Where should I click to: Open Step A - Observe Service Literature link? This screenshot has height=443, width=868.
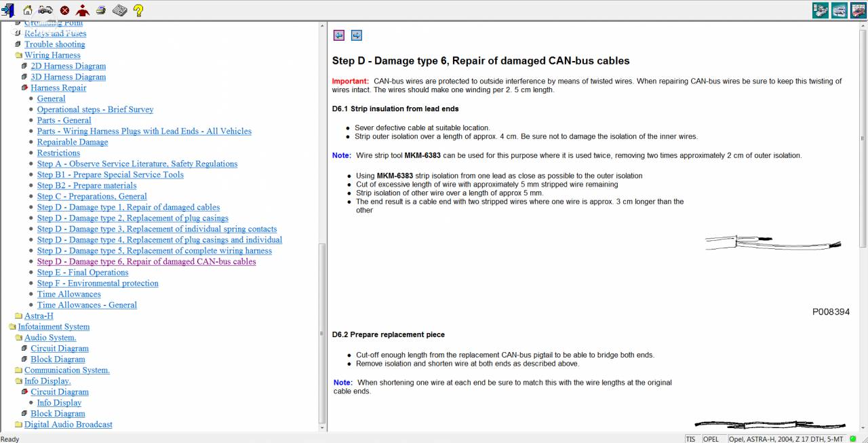[x=137, y=163]
